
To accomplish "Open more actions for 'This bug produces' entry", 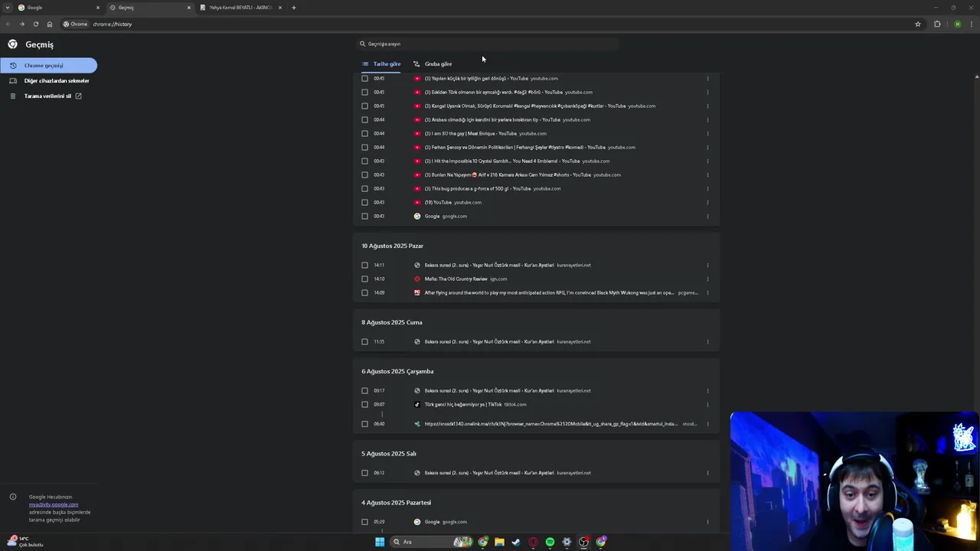I will coord(707,188).
